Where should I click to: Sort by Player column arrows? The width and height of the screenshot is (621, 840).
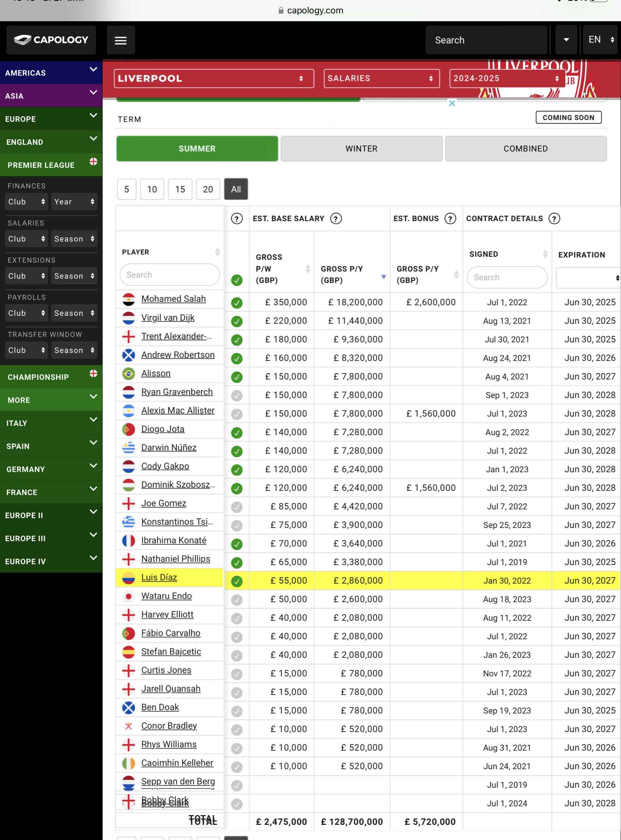coord(217,252)
